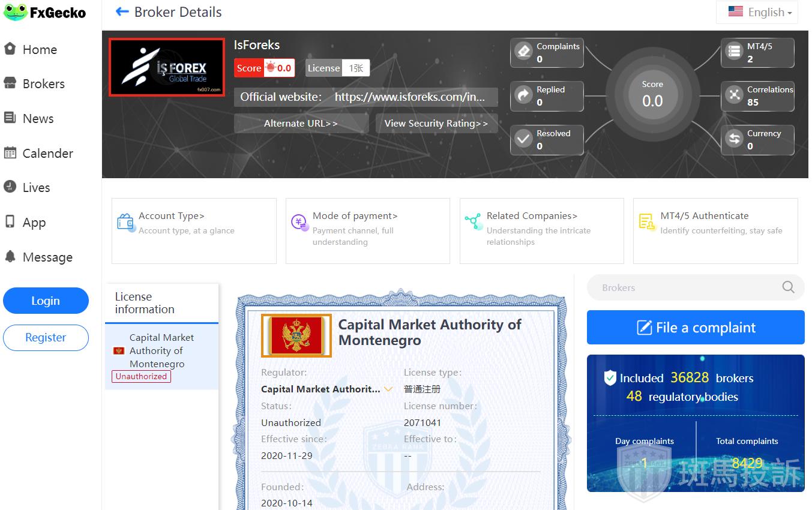Click the File a complaint button
Image resolution: width=812 pixels, height=510 pixels.
pos(695,328)
